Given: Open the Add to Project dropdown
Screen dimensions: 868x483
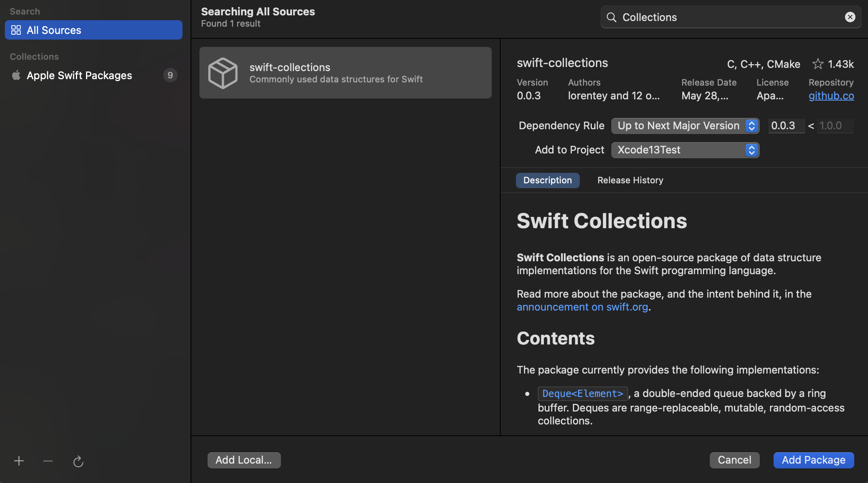Looking at the screenshot, I should pyautogui.click(x=685, y=150).
